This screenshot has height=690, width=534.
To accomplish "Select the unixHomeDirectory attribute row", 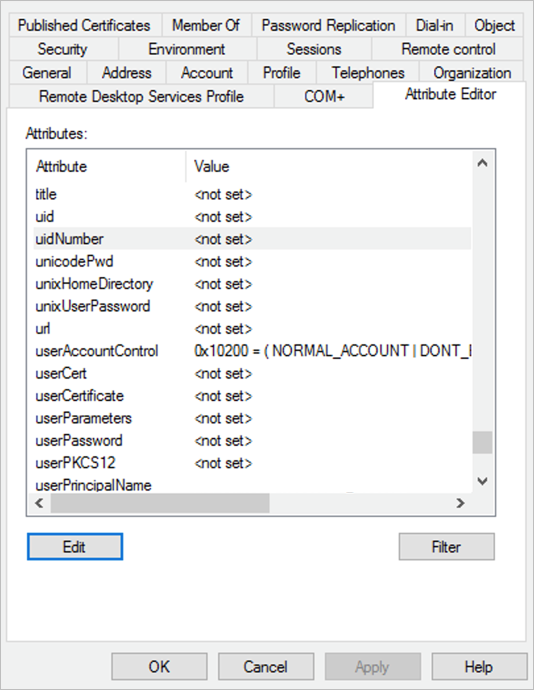I will tap(252, 284).
